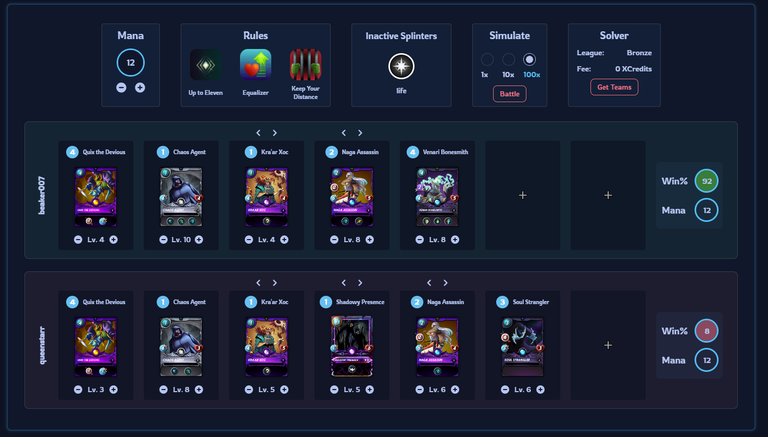Screen dimensions: 768x437
Task: Lower queenstarr's Kra'ar Xoc level
Action: [249, 389]
